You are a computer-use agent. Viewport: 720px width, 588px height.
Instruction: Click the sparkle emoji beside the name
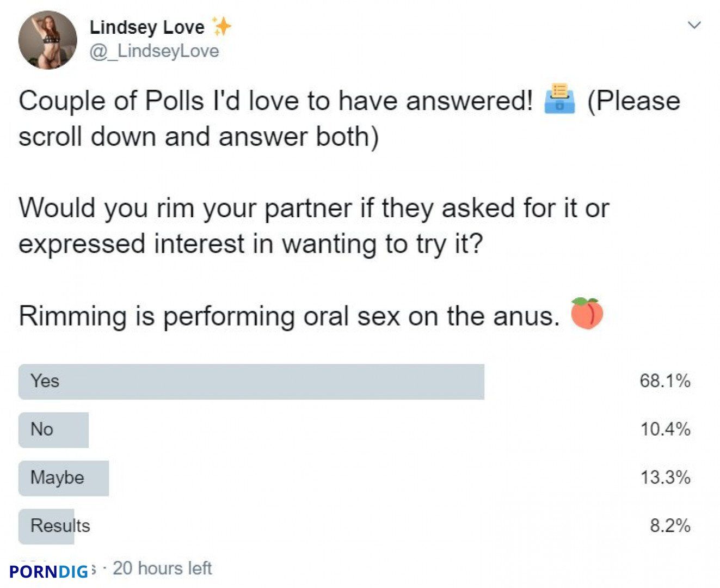(x=221, y=26)
